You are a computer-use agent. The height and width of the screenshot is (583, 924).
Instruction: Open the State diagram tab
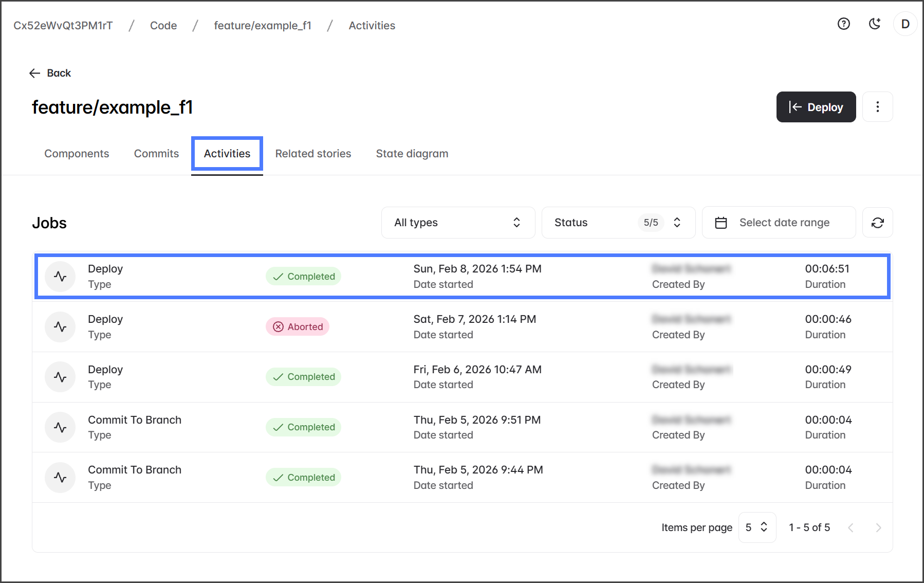[412, 154]
